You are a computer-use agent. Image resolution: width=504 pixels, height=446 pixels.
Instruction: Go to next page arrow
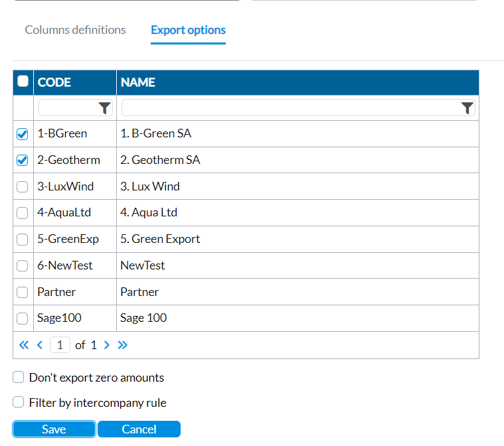pyautogui.click(x=107, y=345)
